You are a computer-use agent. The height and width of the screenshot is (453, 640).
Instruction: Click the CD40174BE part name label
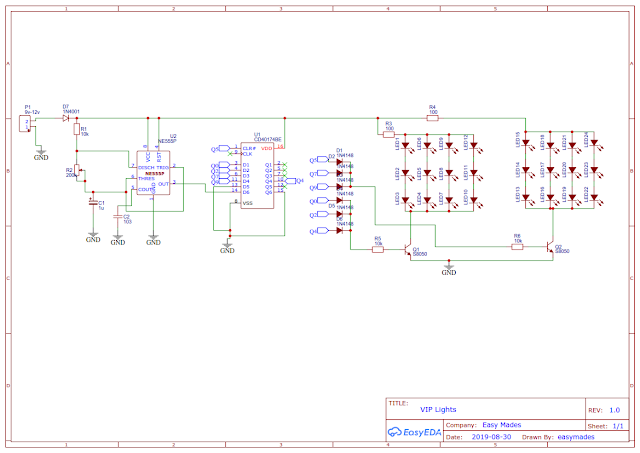(x=267, y=140)
